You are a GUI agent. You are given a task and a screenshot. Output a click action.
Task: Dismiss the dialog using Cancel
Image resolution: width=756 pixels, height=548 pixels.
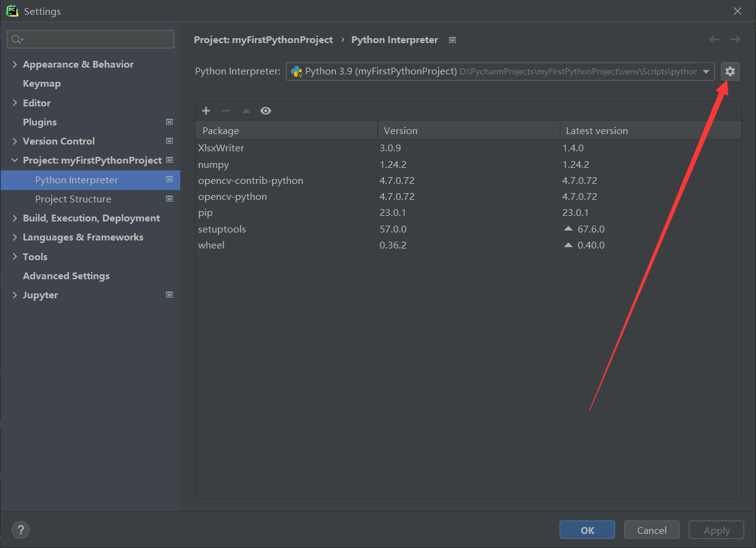651,530
